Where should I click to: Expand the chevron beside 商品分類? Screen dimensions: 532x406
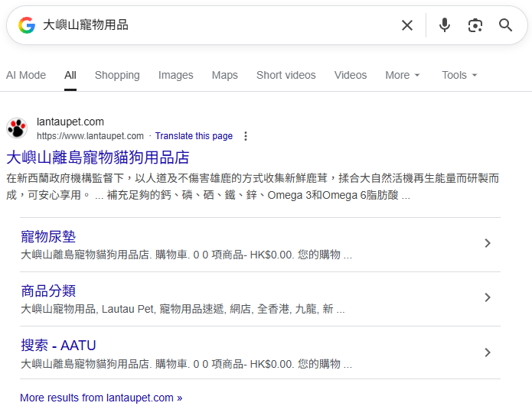pyautogui.click(x=488, y=297)
